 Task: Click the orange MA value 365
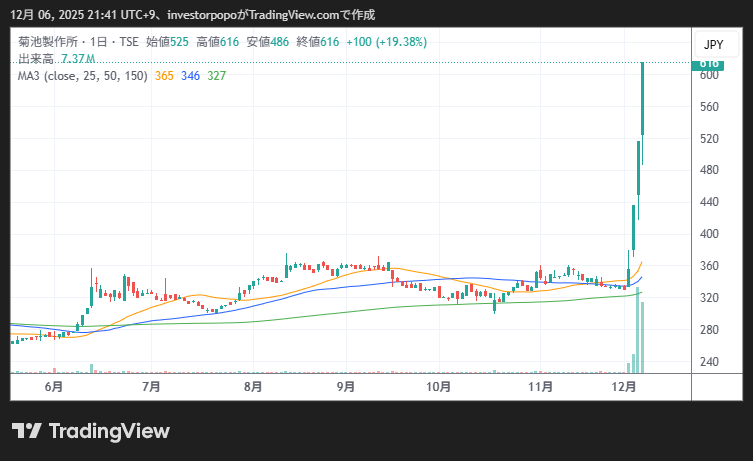pos(165,75)
